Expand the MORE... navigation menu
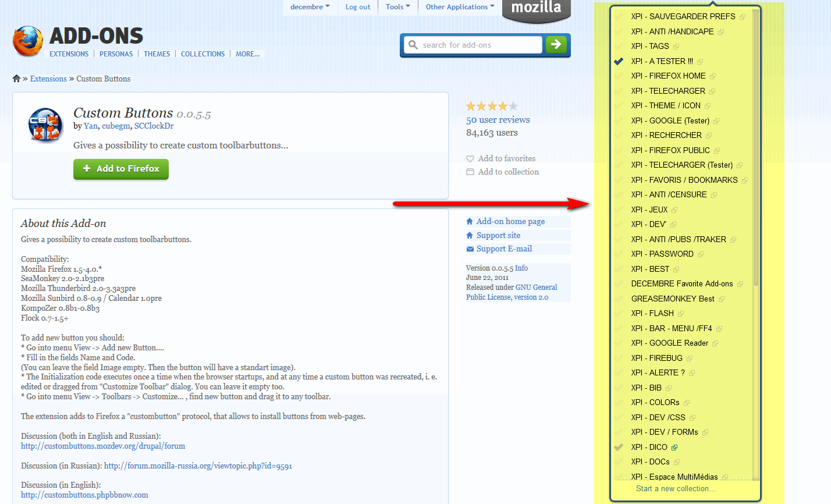Viewport: 831px width, 504px height. [x=247, y=54]
